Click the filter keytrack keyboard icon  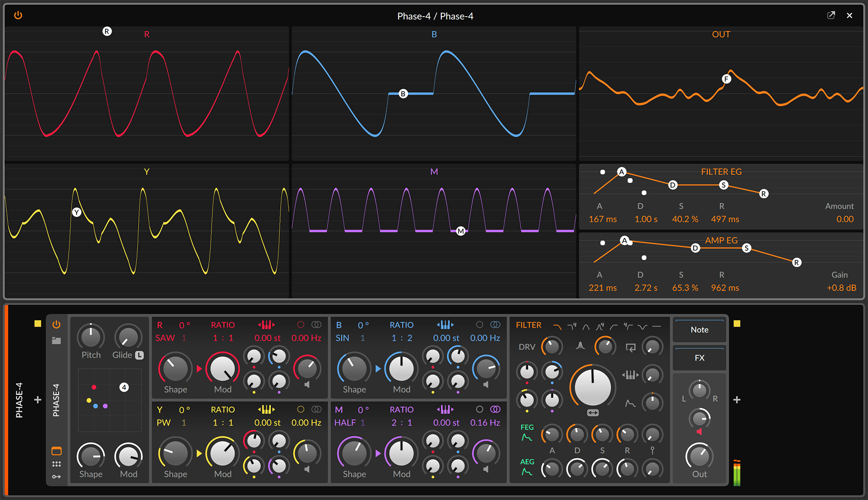tap(630, 375)
